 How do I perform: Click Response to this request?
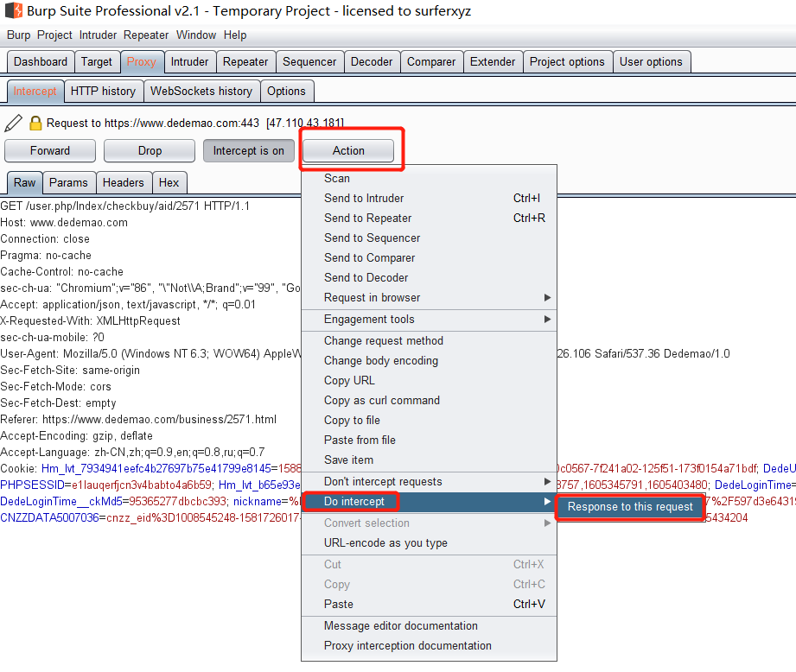click(x=630, y=507)
